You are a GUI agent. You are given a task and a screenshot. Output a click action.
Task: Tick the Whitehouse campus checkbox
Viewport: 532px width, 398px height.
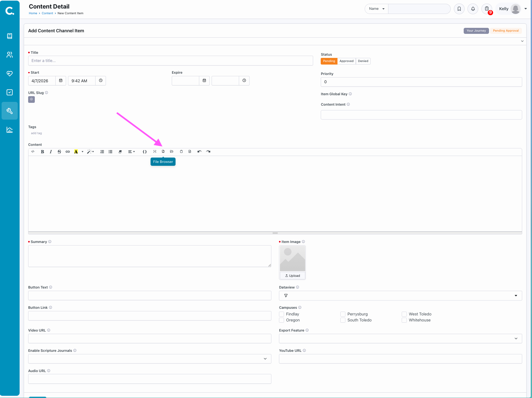[404, 320]
